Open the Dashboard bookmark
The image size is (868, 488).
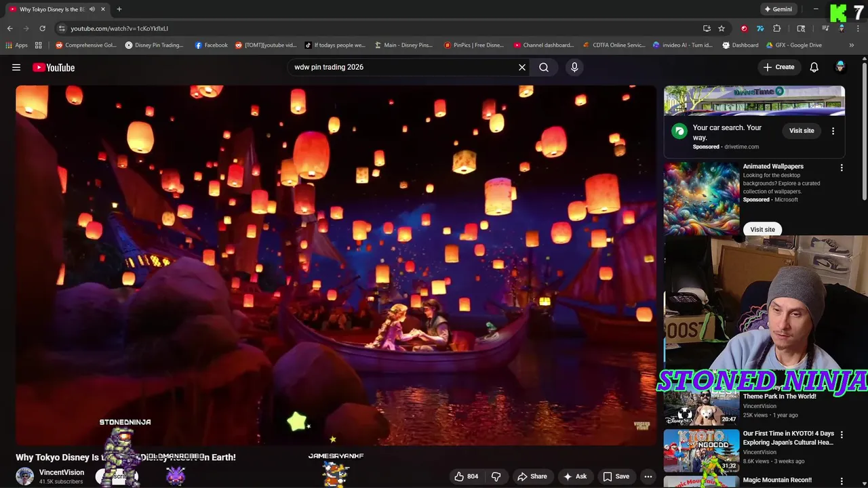741,45
